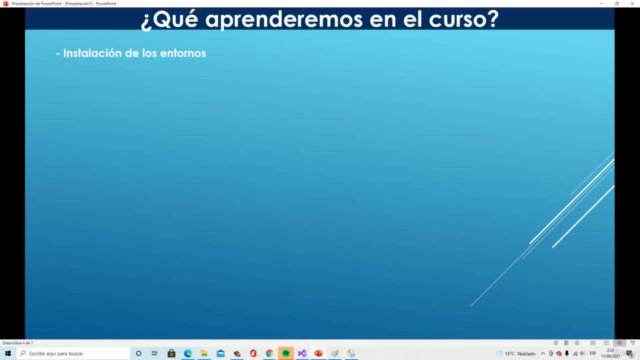The height and width of the screenshot is (360, 640).
Task: Click the slide title '¿Qué aprenderemos en el curso?'
Action: point(320,19)
